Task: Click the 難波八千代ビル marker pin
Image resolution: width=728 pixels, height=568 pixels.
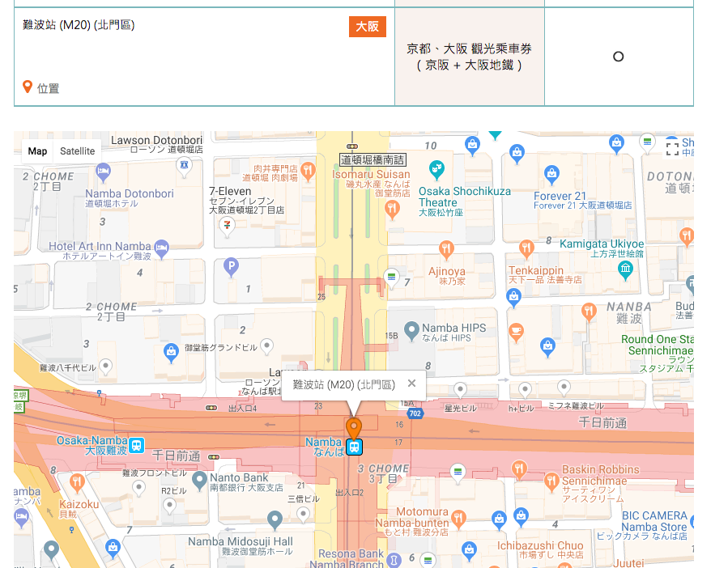Action: 106,367
